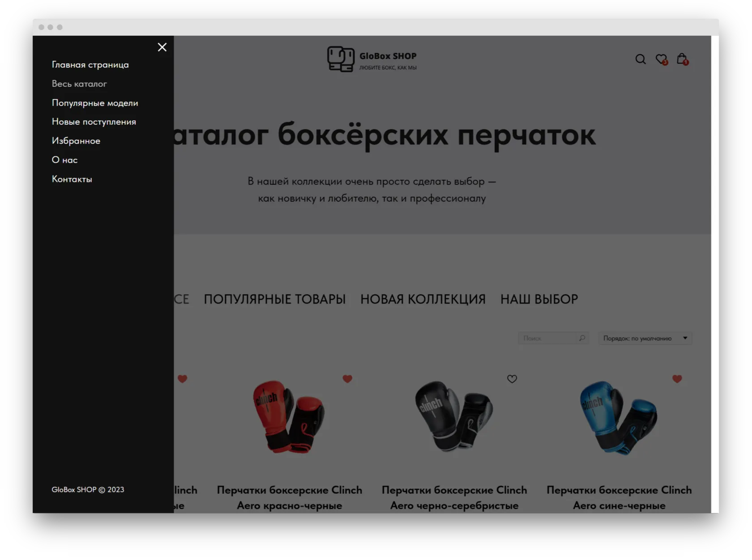Viewport: 752px width, 560px height.
Task: View cart item count badge
Action: point(686,63)
